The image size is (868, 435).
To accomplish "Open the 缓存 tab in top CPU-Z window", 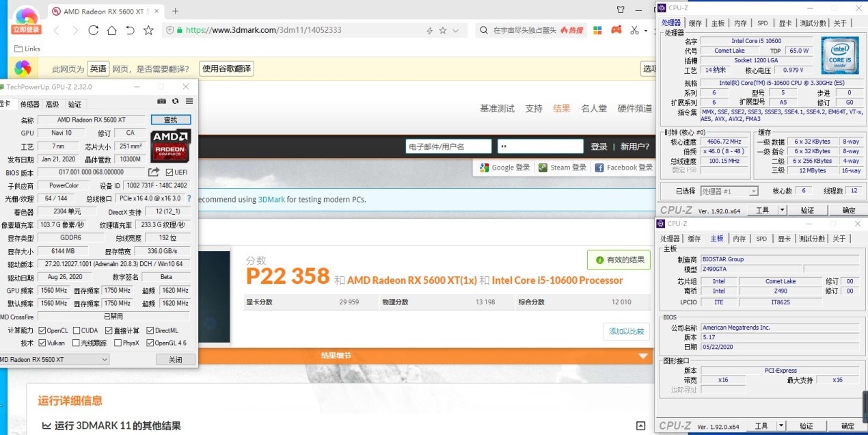I will (x=695, y=23).
